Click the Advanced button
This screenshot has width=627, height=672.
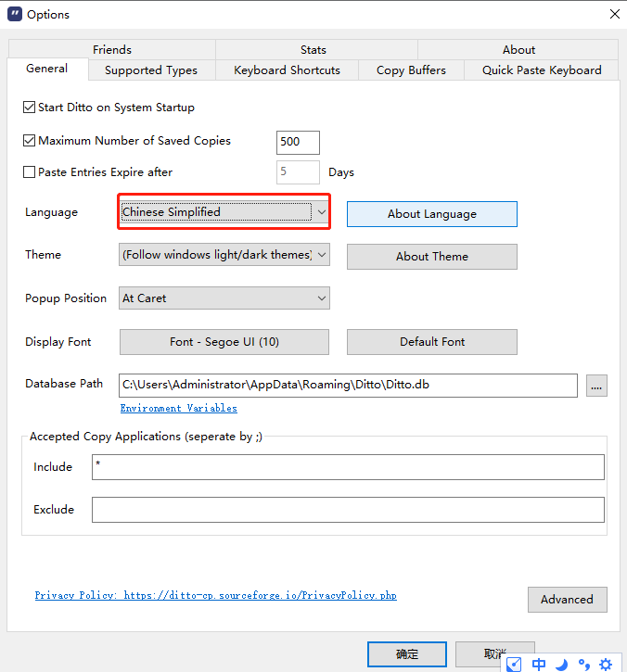pyautogui.click(x=567, y=600)
